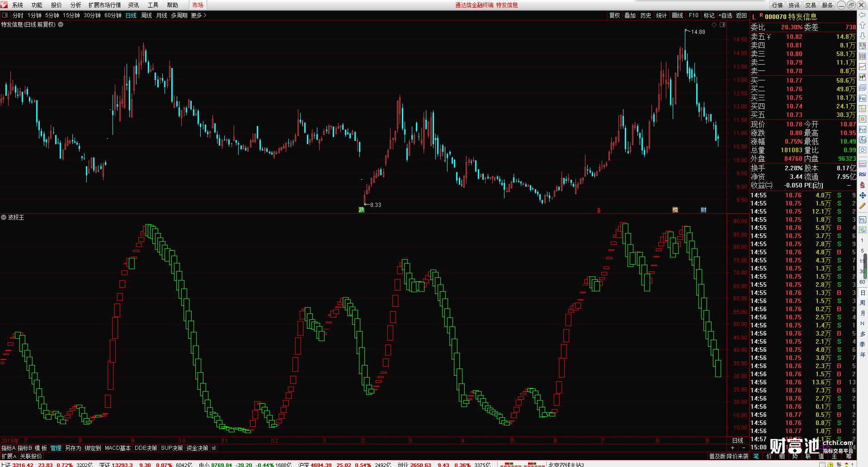This screenshot has width=868, height=467.
Task: Click the 笔 tab in bottom-right panel
Action: (x=756, y=456)
